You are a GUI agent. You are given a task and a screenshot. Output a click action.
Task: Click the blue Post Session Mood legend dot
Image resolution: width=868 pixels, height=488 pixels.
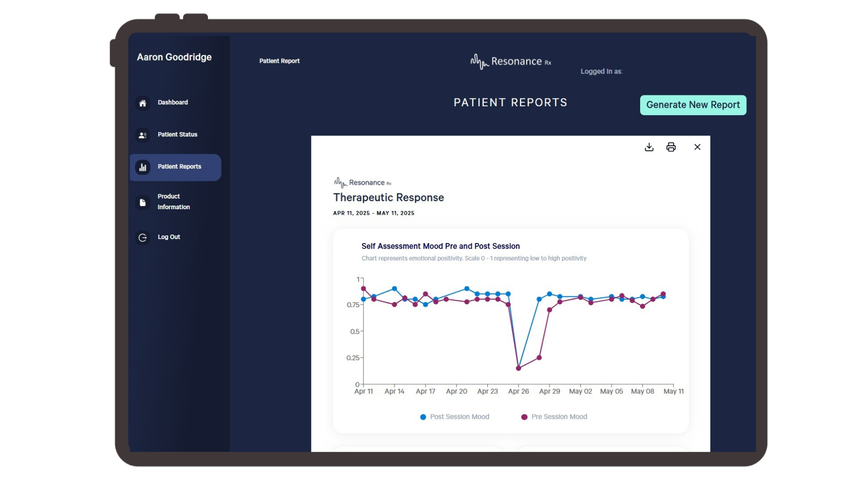click(x=423, y=417)
